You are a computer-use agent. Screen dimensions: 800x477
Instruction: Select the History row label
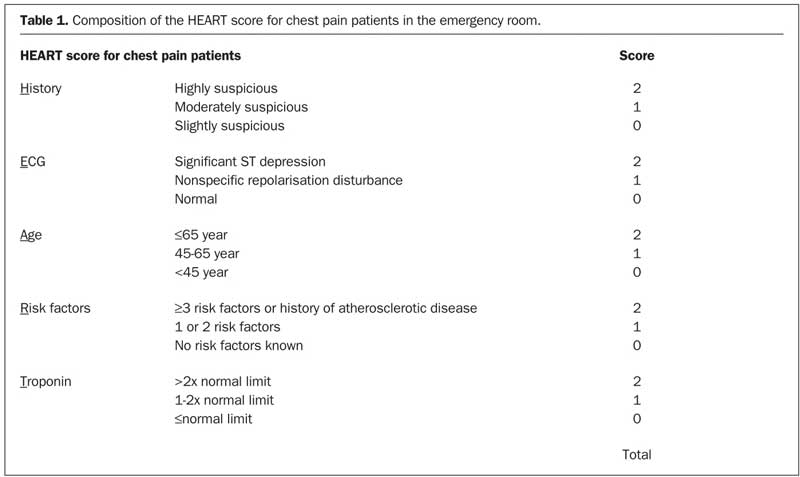click(41, 89)
